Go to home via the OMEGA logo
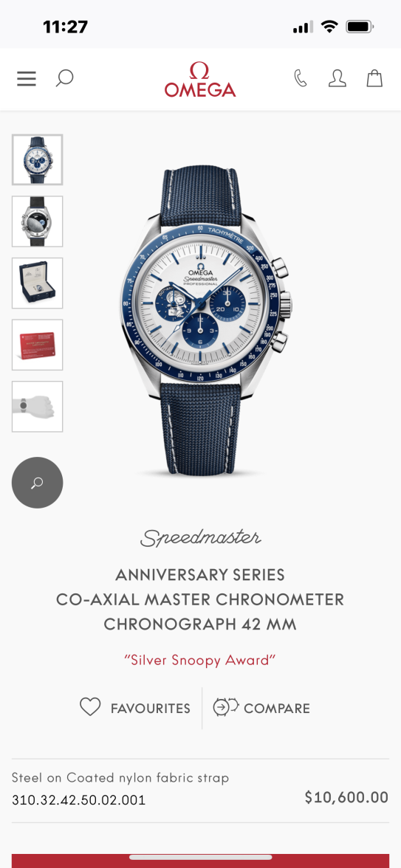The image size is (401, 868). tap(200, 79)
